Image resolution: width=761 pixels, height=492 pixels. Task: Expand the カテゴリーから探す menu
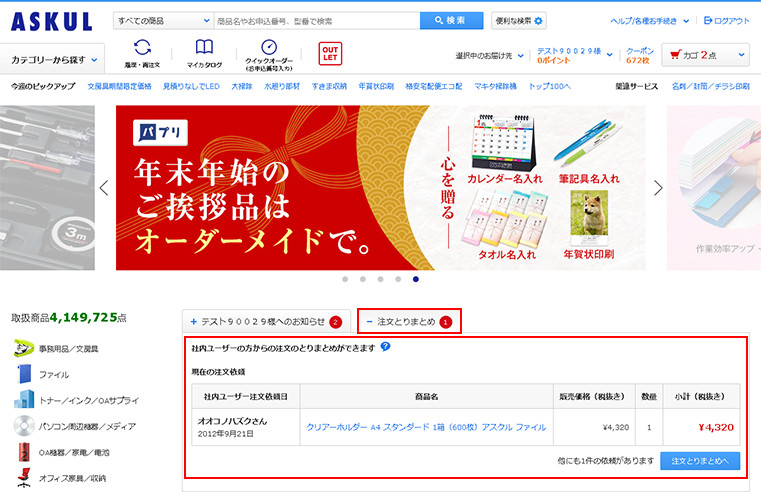click(55, 60)
